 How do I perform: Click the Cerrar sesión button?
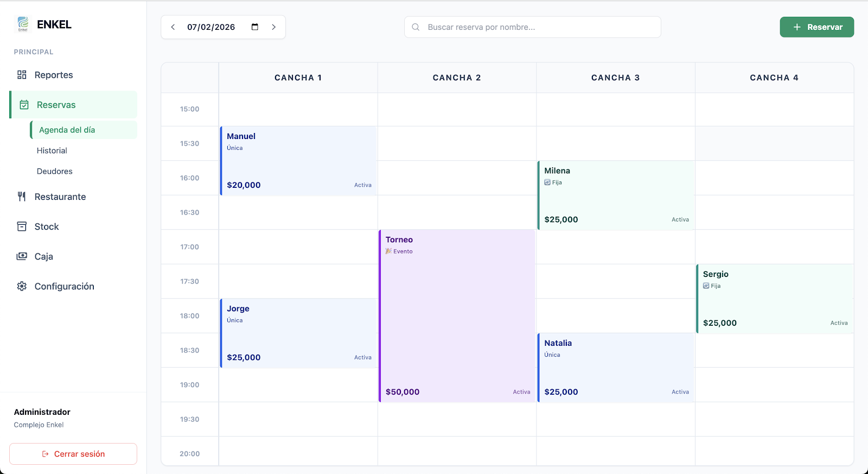(x=73, y=454)
